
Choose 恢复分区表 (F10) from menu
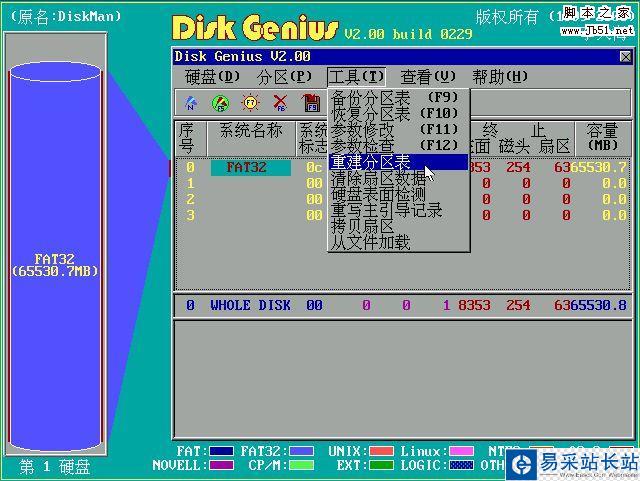pyautogui.click(x=398, y=114)
